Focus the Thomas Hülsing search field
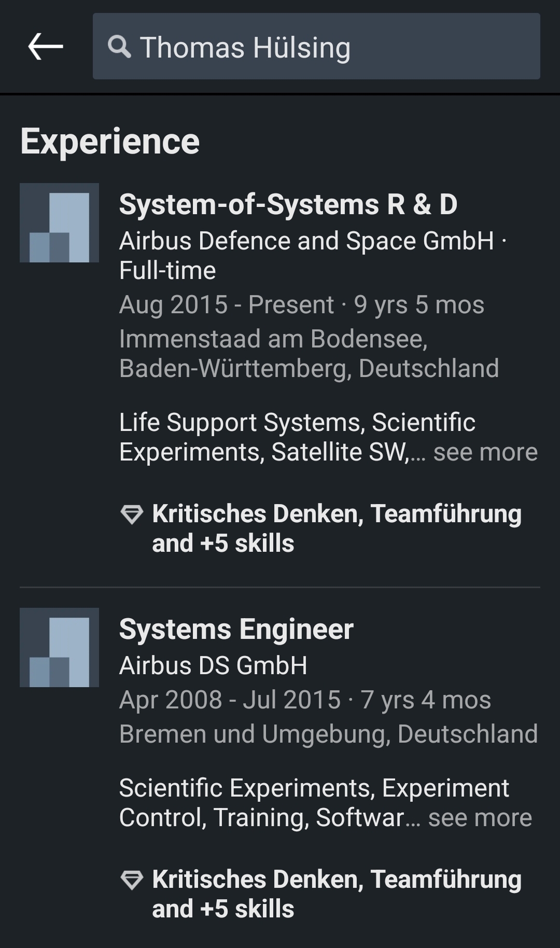Viewport: 560px width, 948px height. coord(316,47)
